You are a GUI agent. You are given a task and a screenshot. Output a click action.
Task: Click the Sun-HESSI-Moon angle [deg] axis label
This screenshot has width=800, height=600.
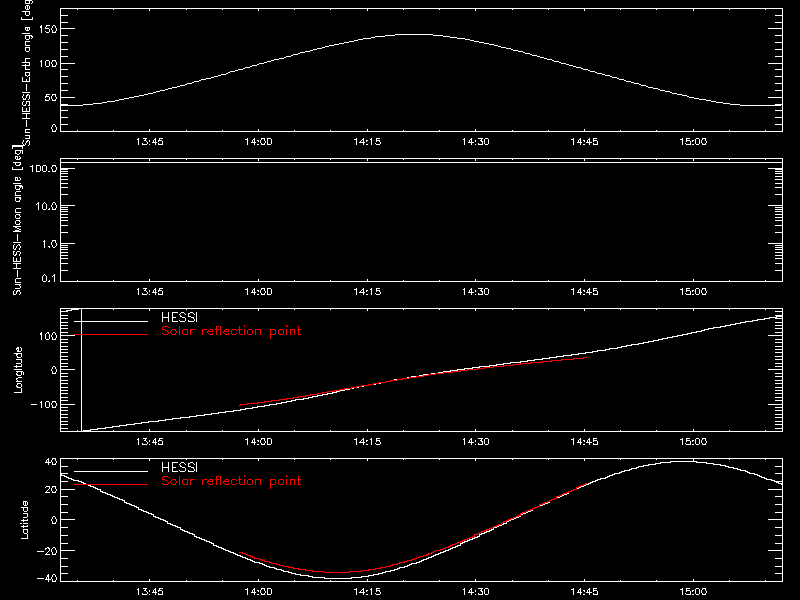coord(17,220)
